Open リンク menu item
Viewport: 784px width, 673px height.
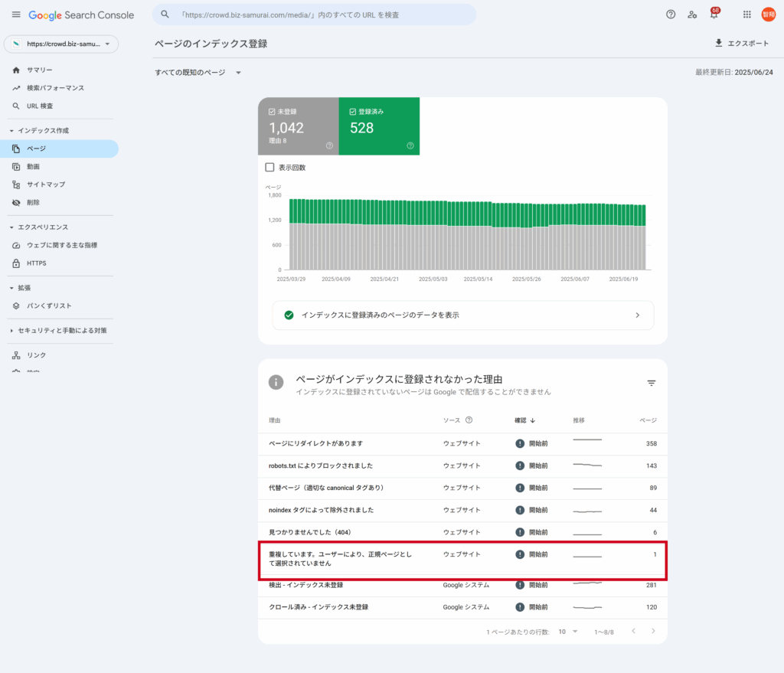60,355
